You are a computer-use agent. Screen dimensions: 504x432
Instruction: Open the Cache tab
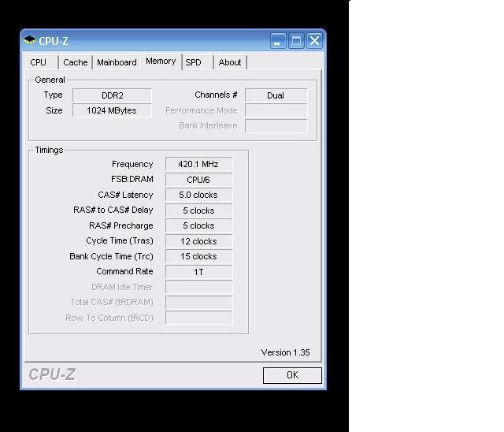tap(76, 62)
